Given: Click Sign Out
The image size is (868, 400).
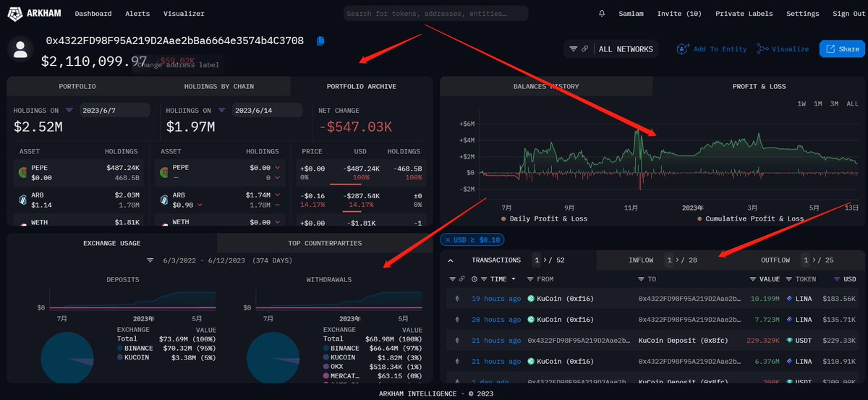Looking at the screenshot, I should 848,13.
